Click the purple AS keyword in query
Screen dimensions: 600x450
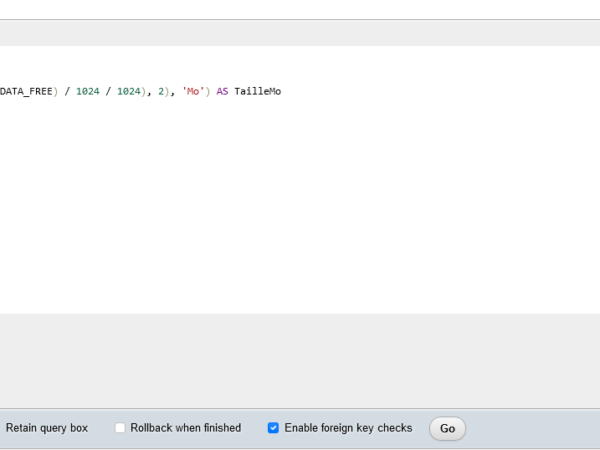pyautogui.click(x=222, y=92)
